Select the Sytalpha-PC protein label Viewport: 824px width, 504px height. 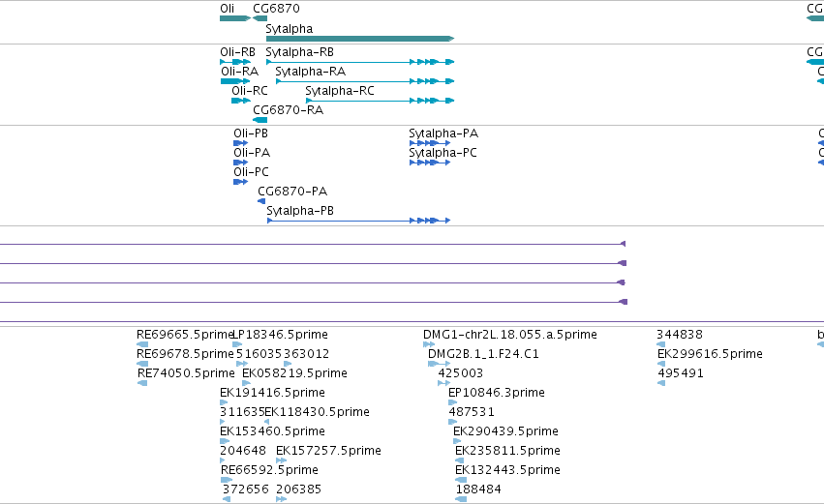(443, 153)
